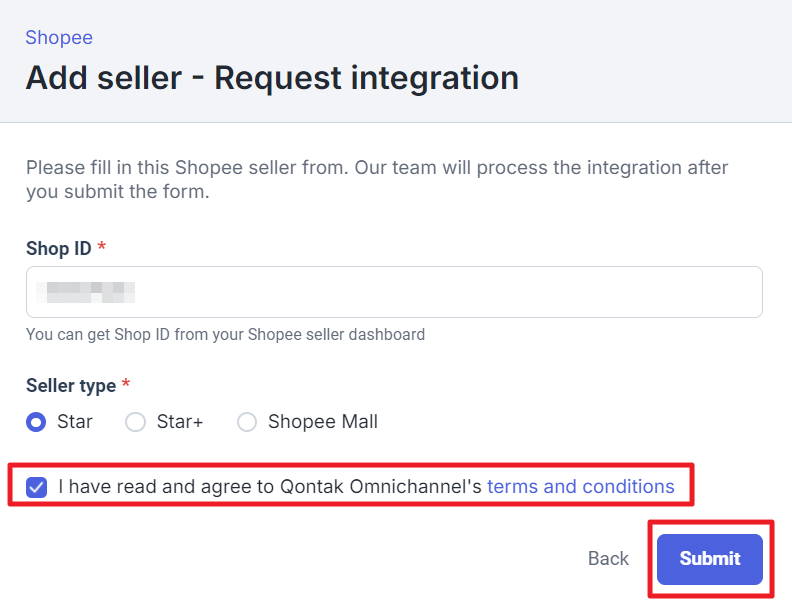This screenshot has height=614, width=792.
Task: Choose the Star+ radio button
Action: [x=135, y=422]
